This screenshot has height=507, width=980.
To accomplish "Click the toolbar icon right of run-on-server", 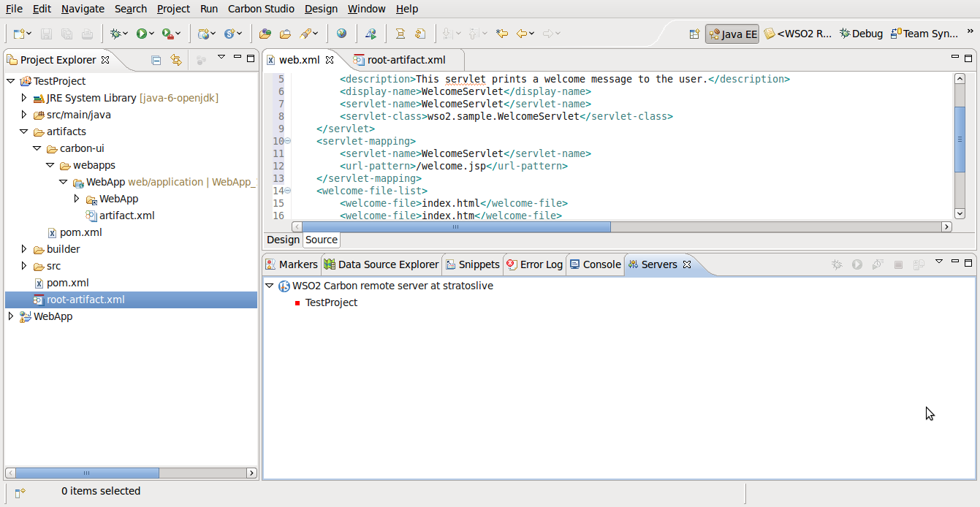I will tap(400, 34).
